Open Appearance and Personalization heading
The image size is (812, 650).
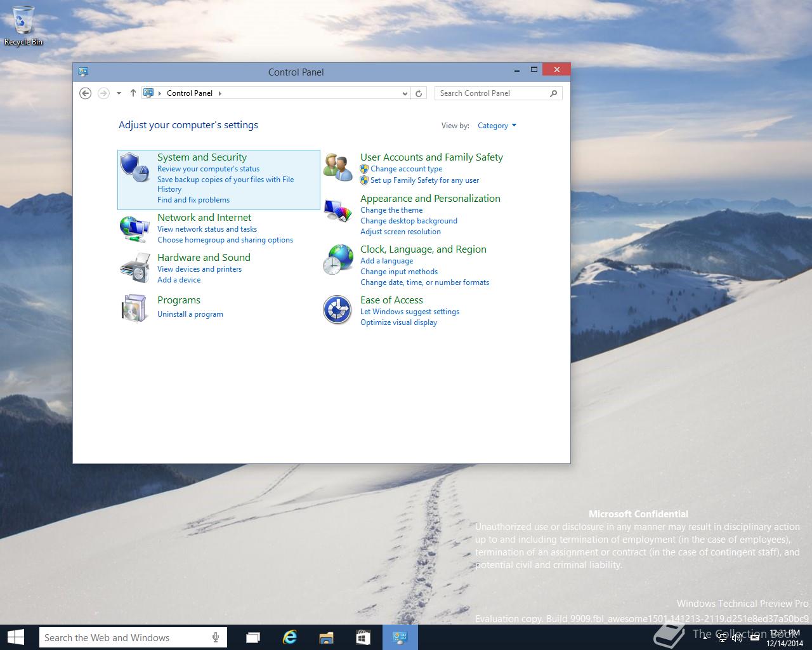point(430,199)
